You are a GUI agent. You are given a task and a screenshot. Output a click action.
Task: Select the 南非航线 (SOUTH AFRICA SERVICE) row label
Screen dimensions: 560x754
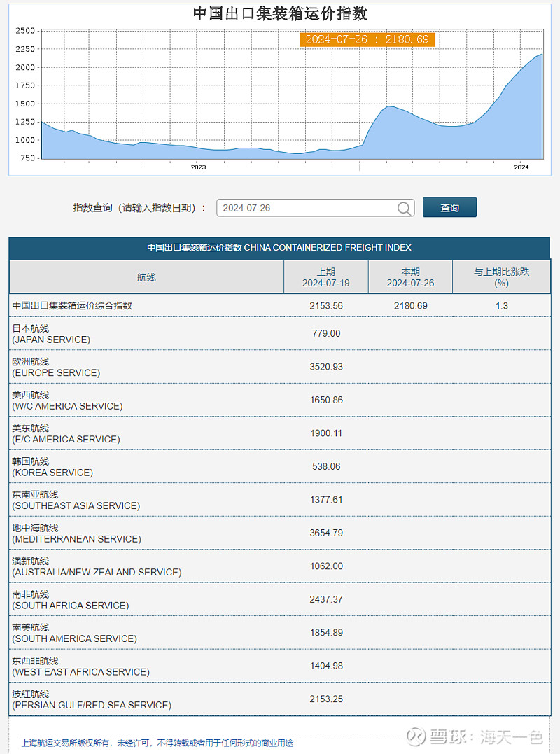(71, 599)
